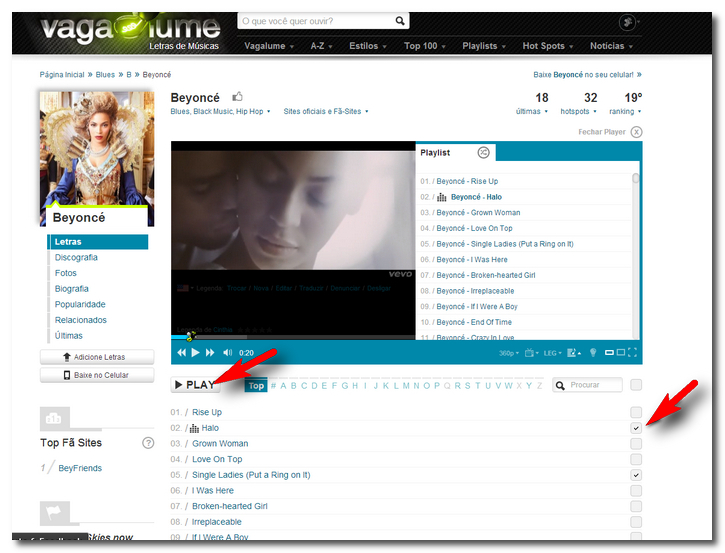The width and height of the screenshot is (725, 553).
Task: Enter fullscreen with the expand icon
Action: [x=633, y=353]
